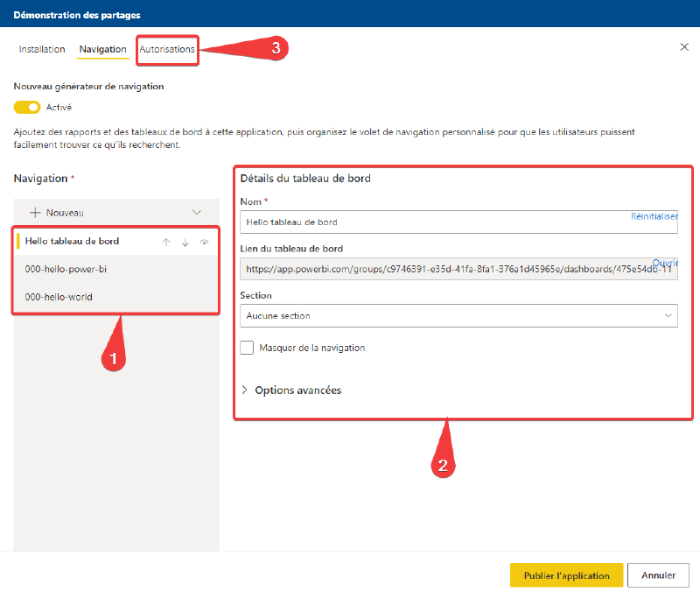Open the Autorisations tab

click(167, 49)
